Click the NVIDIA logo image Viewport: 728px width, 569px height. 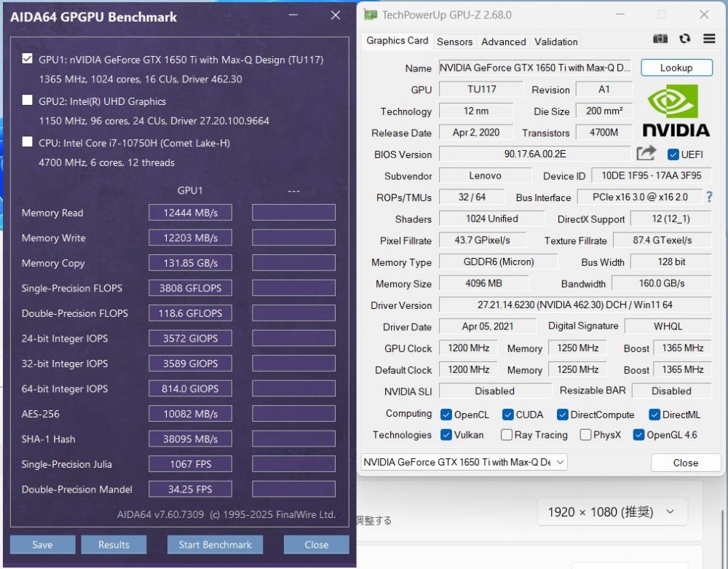676,111
